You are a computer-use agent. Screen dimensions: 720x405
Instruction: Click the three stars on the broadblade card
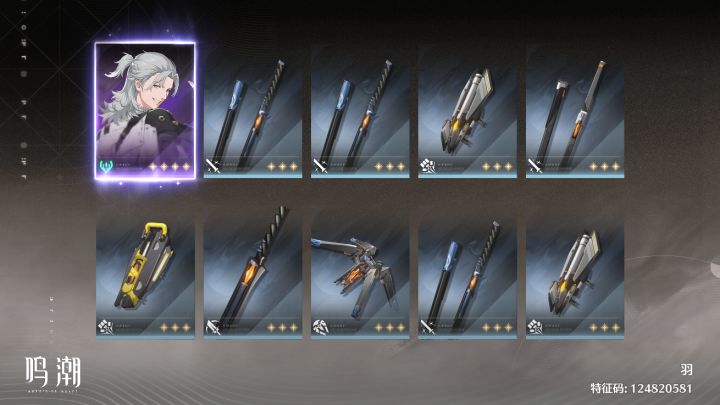coord(282,327)
